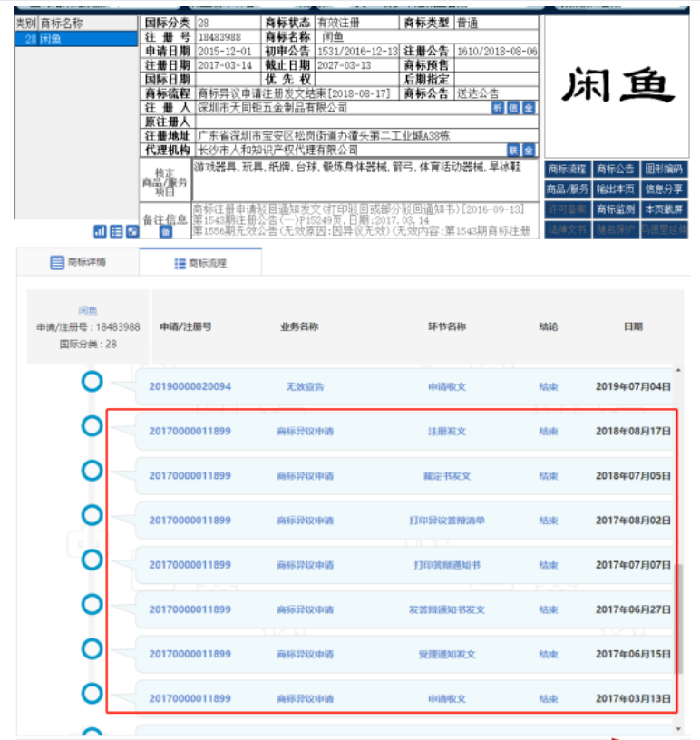
Task: Click the 环节名称 column header
Action: click(x=446, y=326)
